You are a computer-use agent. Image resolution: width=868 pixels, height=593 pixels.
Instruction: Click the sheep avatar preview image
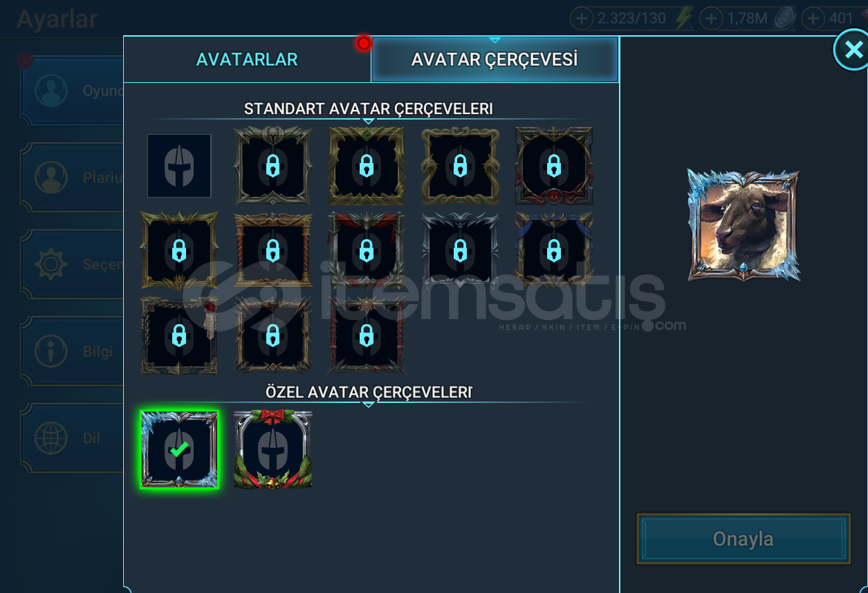[x=744, y=225]
